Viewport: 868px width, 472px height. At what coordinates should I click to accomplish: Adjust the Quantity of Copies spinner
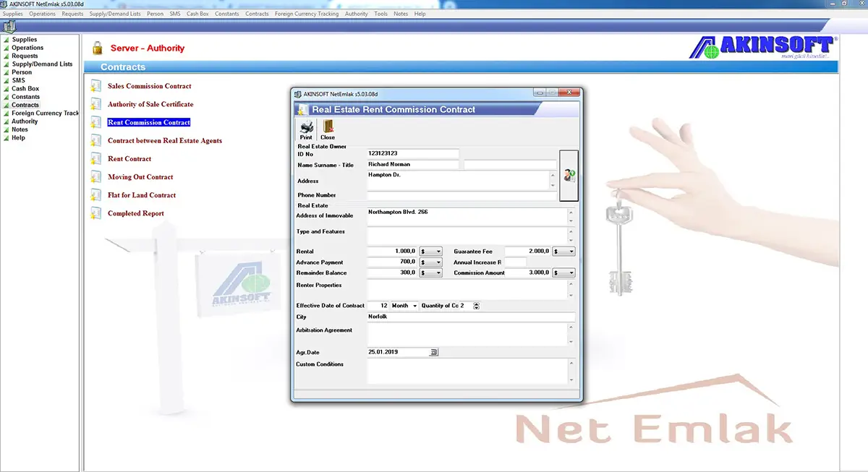(476, 306)
